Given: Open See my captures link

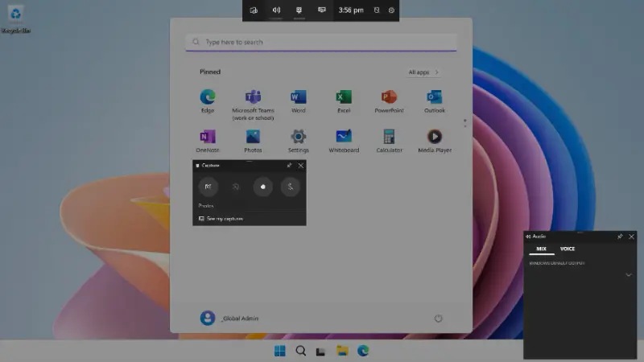Looking at the screenshot, I should click(221, 219).
